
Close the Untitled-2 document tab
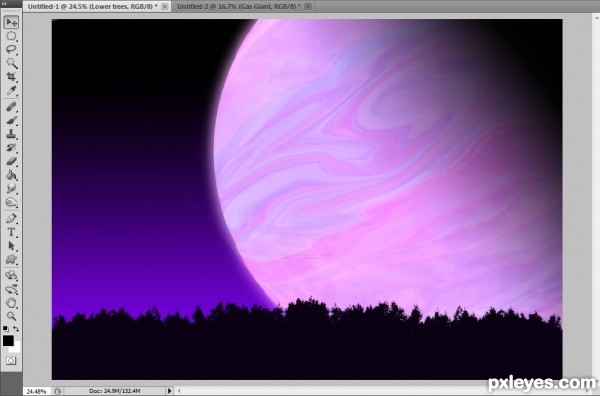click(x=308, y=7)
